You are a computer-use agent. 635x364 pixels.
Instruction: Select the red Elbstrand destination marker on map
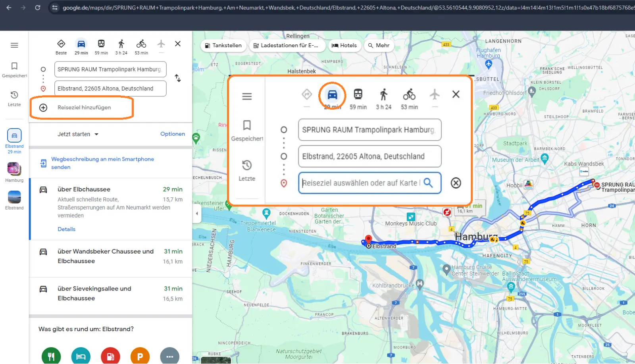tap(368, 239)
